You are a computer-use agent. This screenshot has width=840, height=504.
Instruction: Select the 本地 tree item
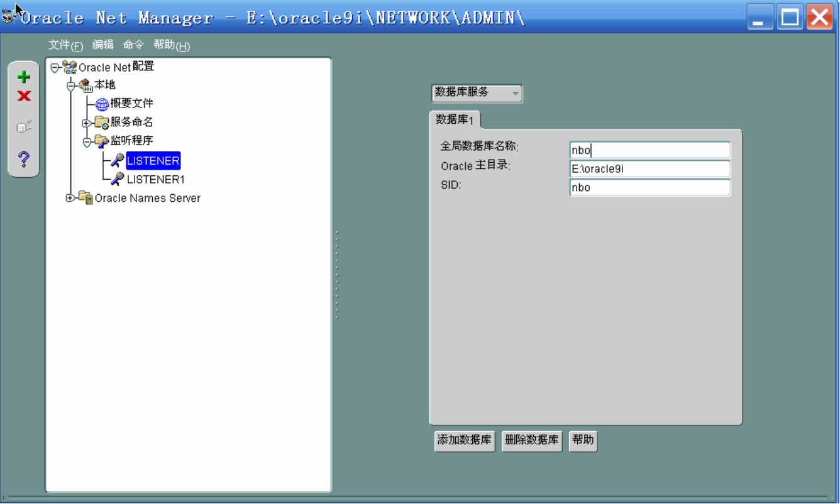105,85
